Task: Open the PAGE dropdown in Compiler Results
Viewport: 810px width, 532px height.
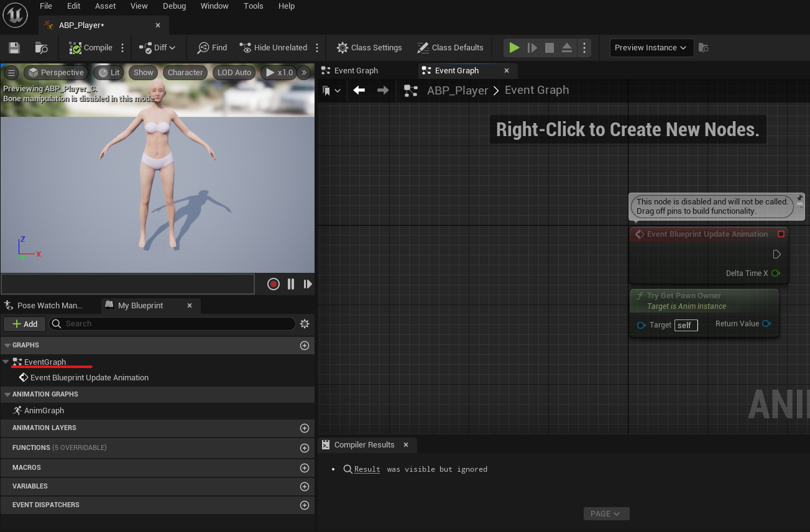Action: coord(606,514)
